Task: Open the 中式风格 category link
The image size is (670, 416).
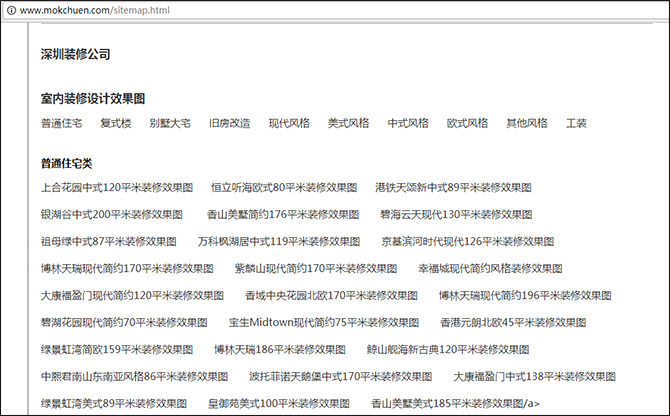Action: pyautogui.click(x=408, y=123)
